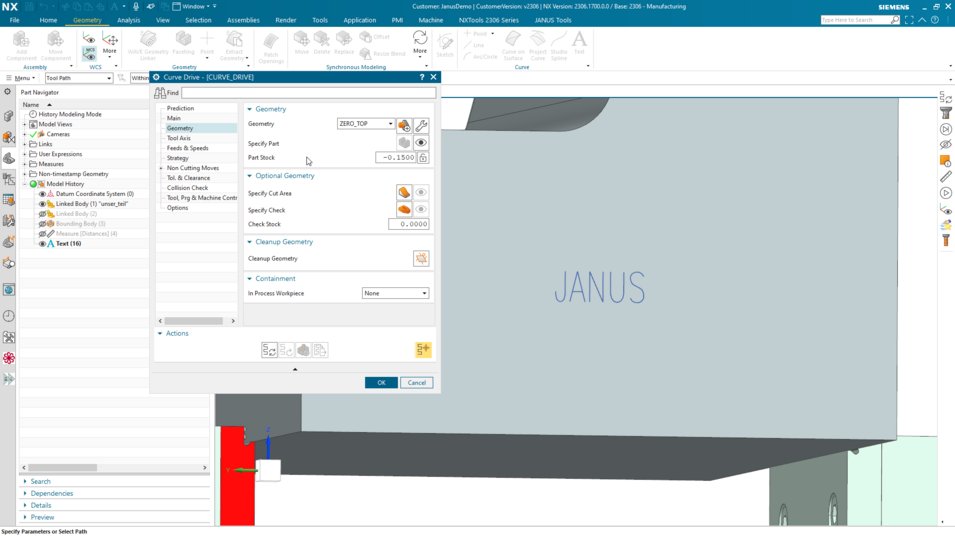Click the Sync Modeling More icon
This screenshot has height=537, width=955.
[x=420, y=43]
